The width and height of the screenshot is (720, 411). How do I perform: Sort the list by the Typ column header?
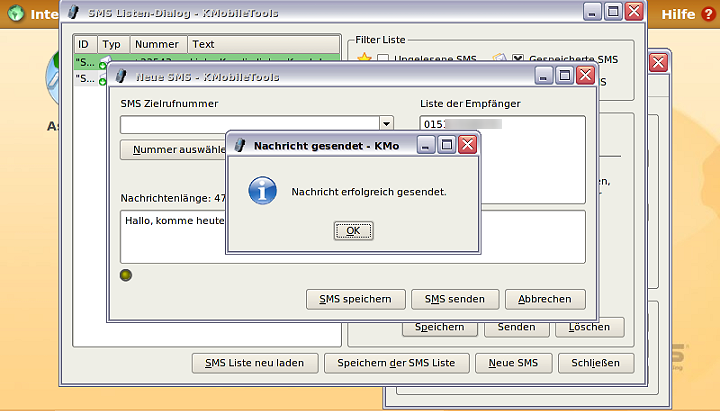coord(113,44)
